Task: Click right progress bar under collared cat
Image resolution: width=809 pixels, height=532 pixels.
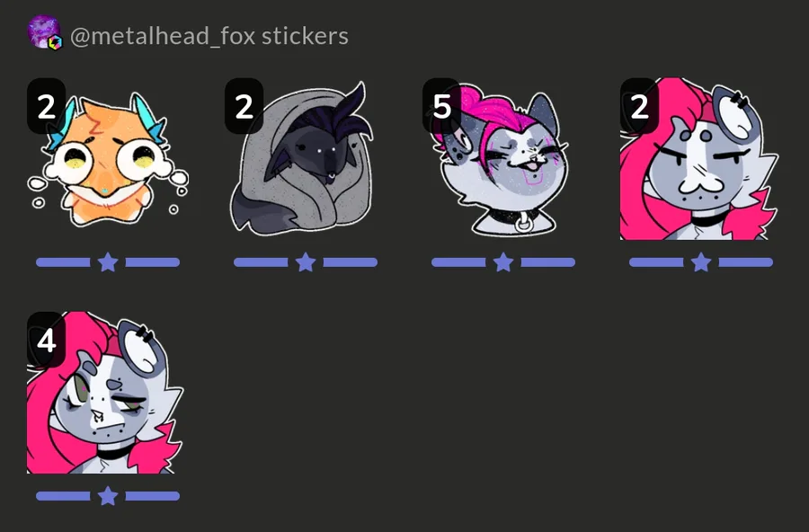Action: (548, 262)
